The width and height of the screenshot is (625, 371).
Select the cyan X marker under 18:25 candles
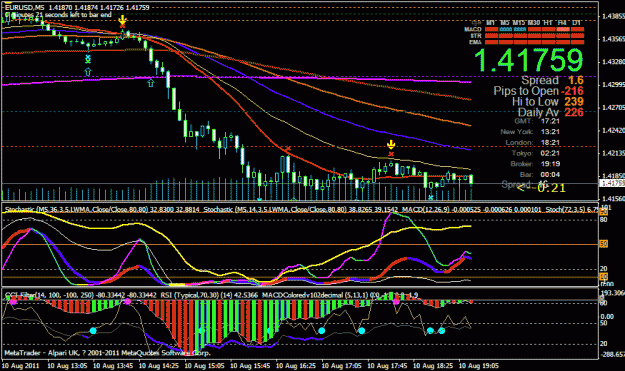(430, 197)
